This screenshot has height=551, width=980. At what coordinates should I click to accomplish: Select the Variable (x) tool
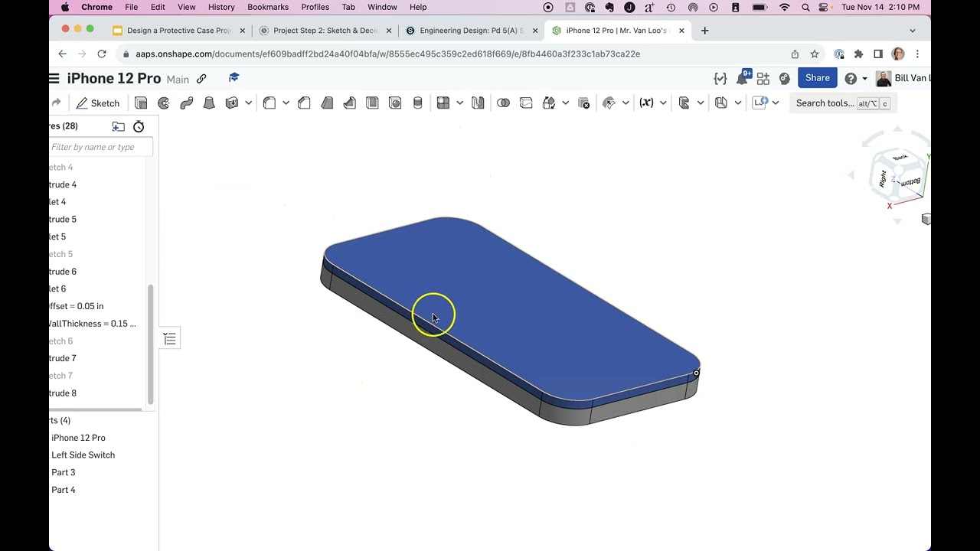point(647,103)
